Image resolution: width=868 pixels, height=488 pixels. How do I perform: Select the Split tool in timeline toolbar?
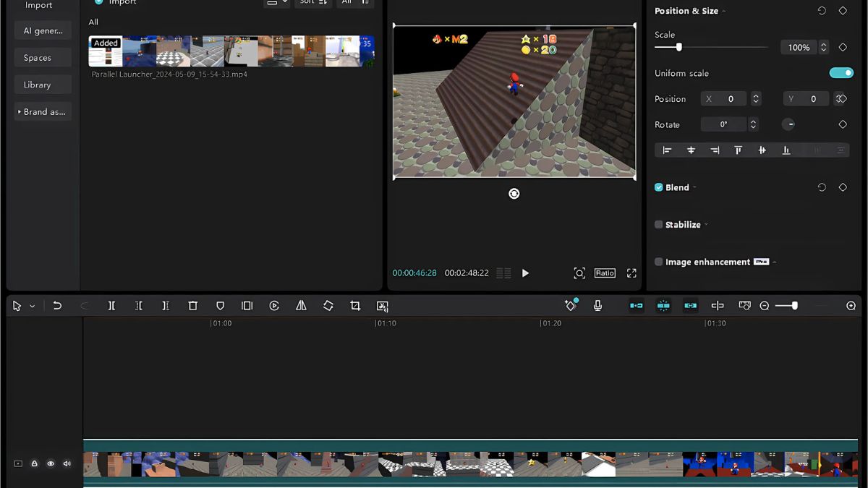click(x=111, y=306)
